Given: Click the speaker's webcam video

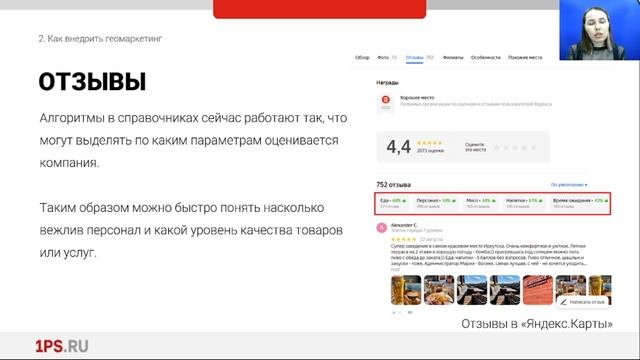Looking at the screenshot, I should coord(600,30).
